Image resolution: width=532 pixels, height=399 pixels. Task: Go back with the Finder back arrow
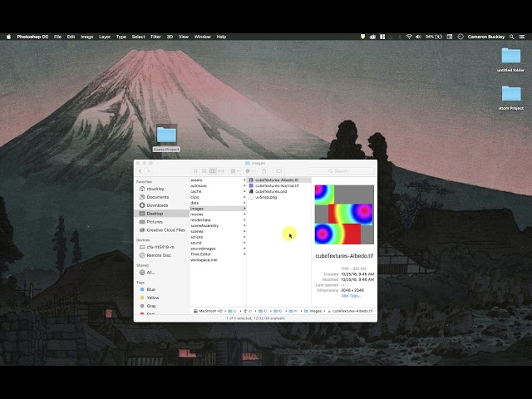point(140,171)
